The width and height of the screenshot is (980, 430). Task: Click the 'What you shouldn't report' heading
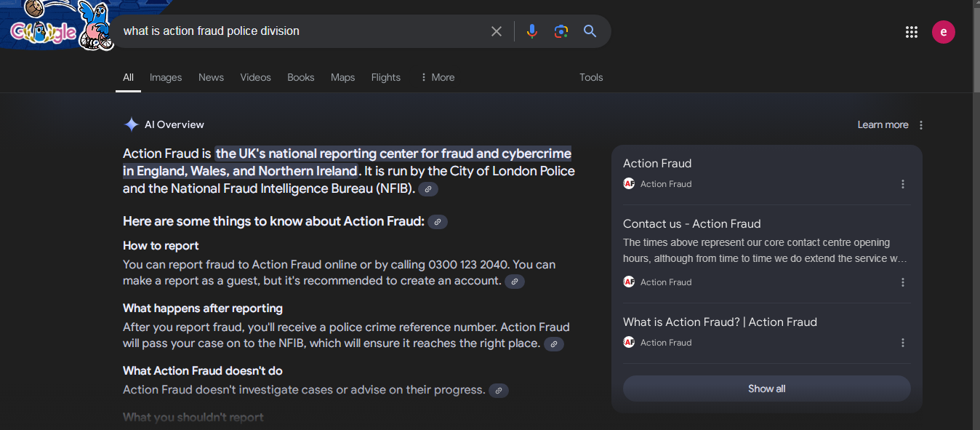click(193, 418)
